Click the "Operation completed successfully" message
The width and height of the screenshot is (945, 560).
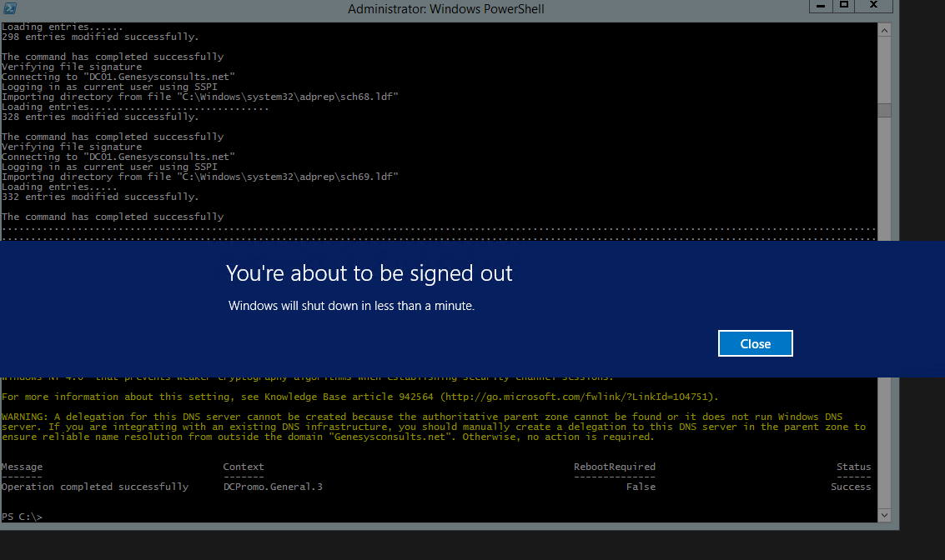click(x=95, y=487)
